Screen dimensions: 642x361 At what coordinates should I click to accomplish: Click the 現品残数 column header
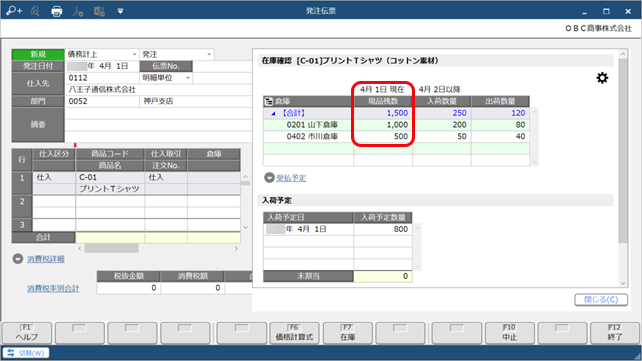coord(383,101)
